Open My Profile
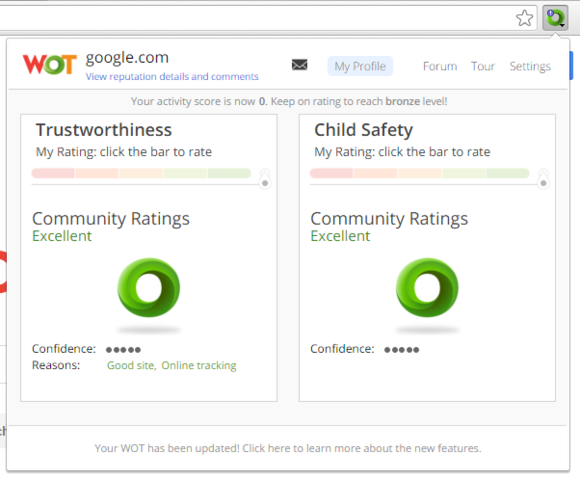 click(x=360, y=66)
